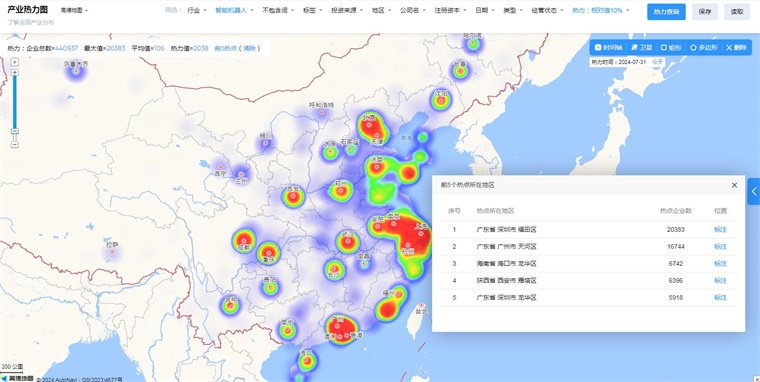Image resolution: width=760 pixels, height=382 pixels.
Task: Click the 呼和浩特 heat spot marker
Action: [x=321, y=112]
